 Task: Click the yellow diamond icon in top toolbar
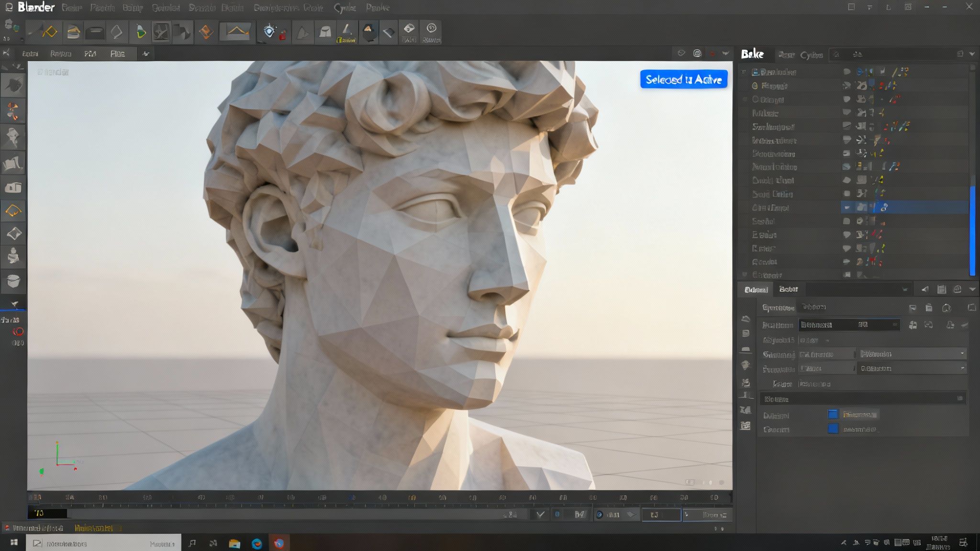50,32
